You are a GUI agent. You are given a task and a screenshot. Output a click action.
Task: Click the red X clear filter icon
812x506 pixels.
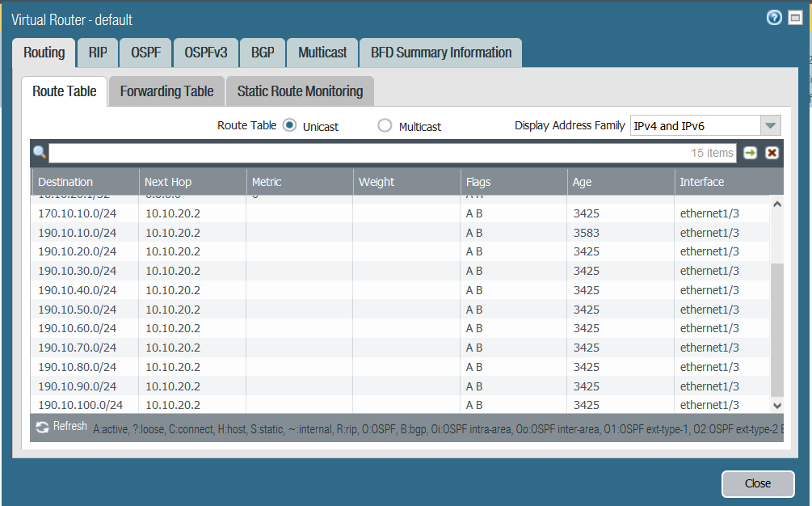coord(772,153)
